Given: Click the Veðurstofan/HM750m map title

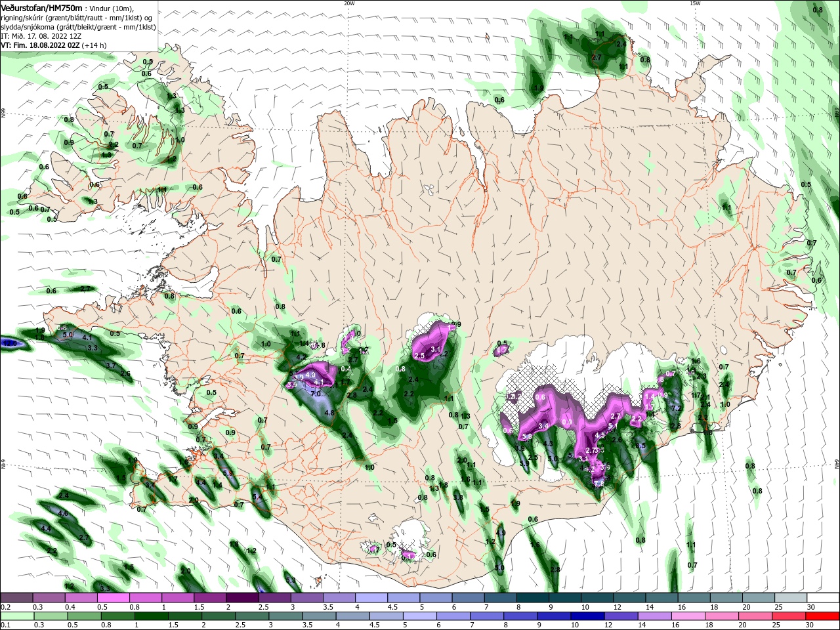Looking at the screenshot, I should pos(41,8).
